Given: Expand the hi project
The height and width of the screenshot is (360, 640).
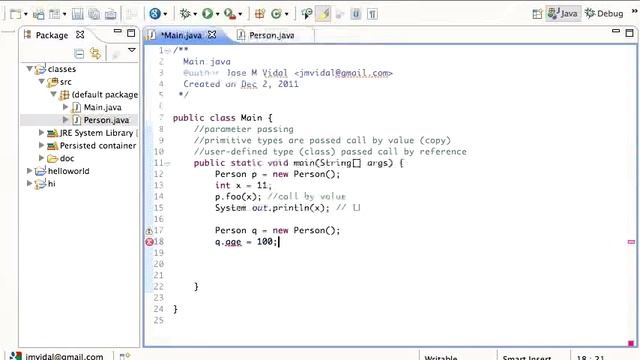Looking at the screenshot, I should (x=29, y=183).
